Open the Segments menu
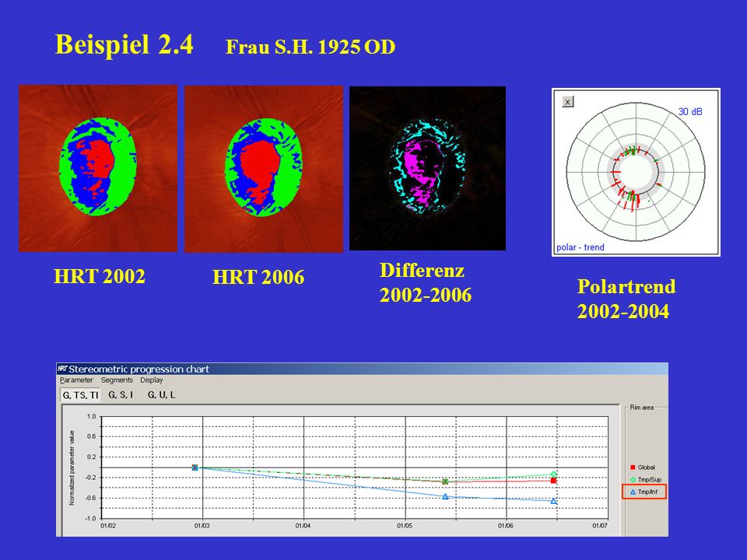Screen dimensions: 747x560 coord(117,380)
